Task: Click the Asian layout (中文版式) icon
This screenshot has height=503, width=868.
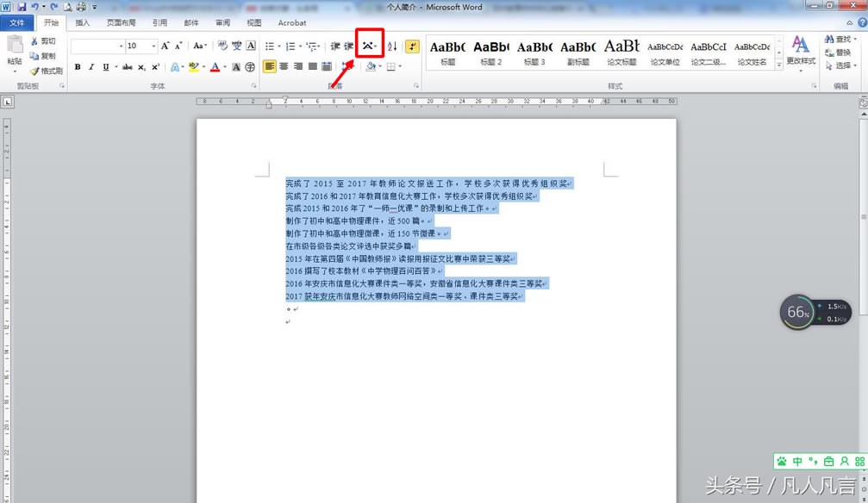Action: [x=368, y=46]
